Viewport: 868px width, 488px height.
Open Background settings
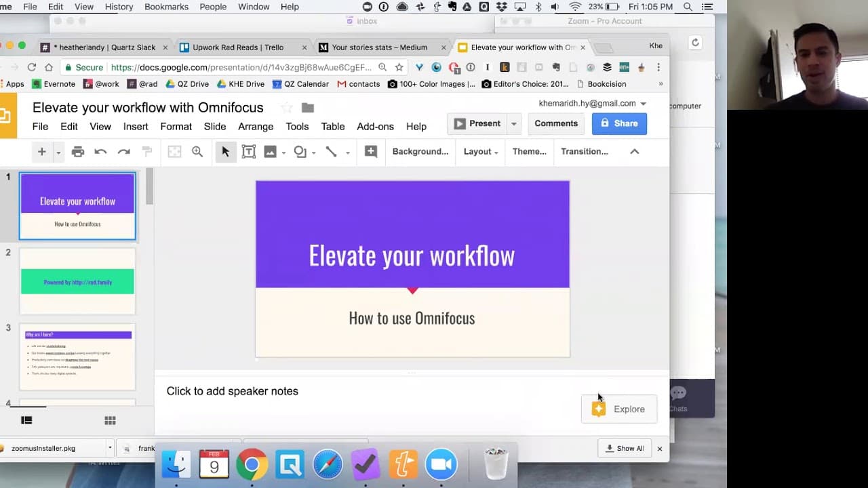coord(420,152)
